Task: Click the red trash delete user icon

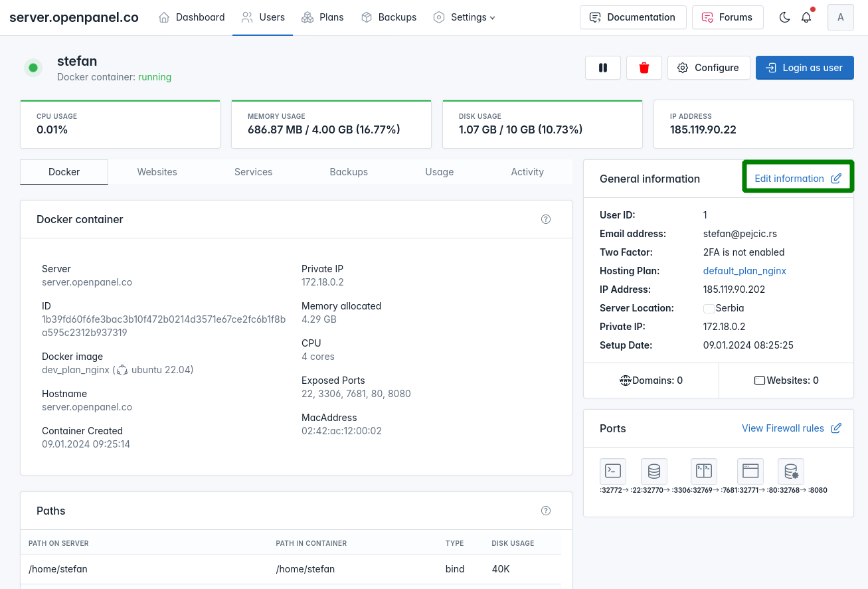Action: click(644, 68)
